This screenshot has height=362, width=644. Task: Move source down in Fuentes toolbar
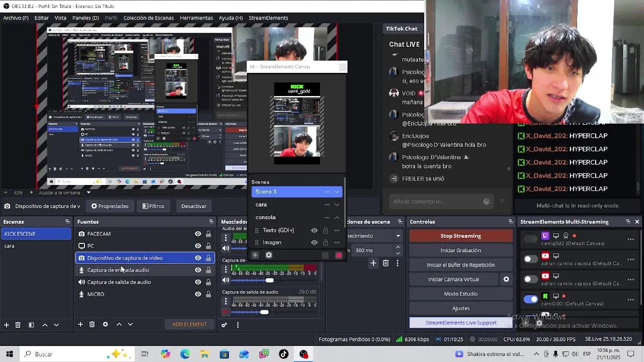tap(130, 324)
